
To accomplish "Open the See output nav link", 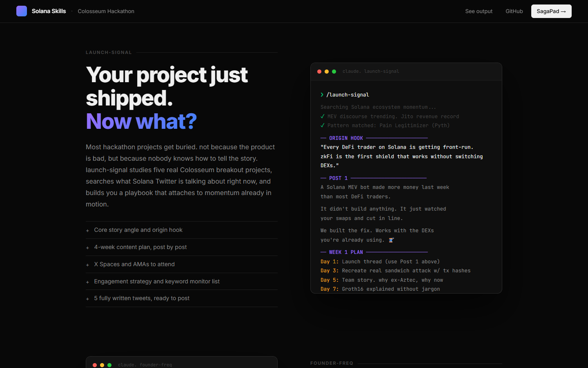I will tap(479, 11).
